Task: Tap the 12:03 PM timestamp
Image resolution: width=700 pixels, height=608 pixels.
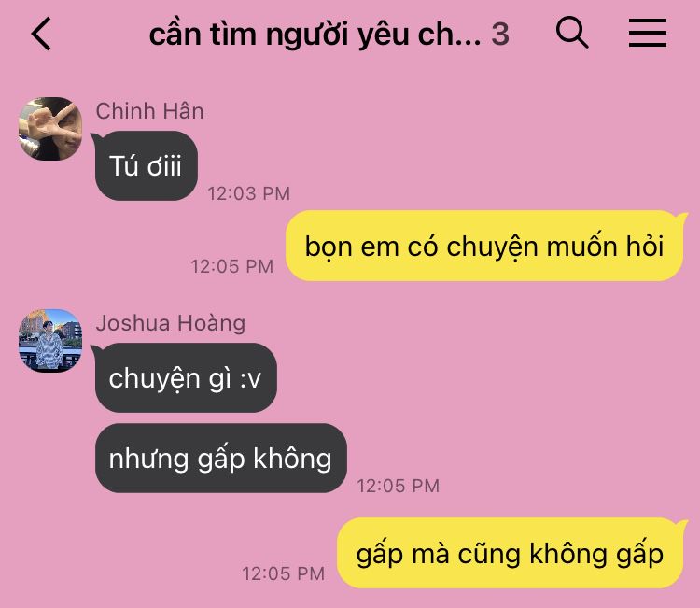Action: point(248,193)
